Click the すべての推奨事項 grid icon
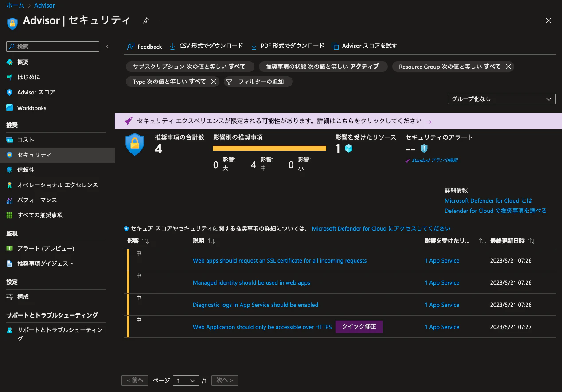The image size is (562, 392). [10, 215]
